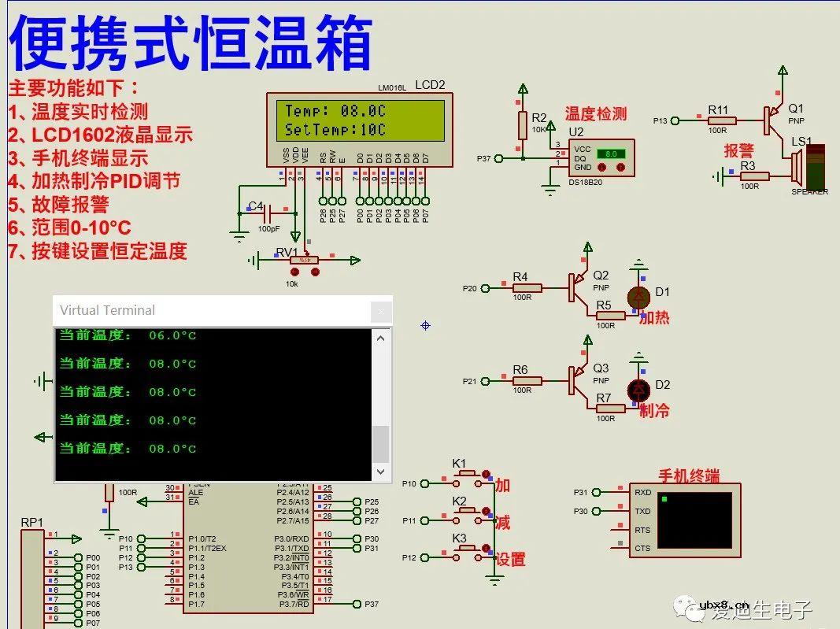Select resistor R11 near the alarm circuit
Viewport: 840px width, 629px height.
[x=720, y=120]
